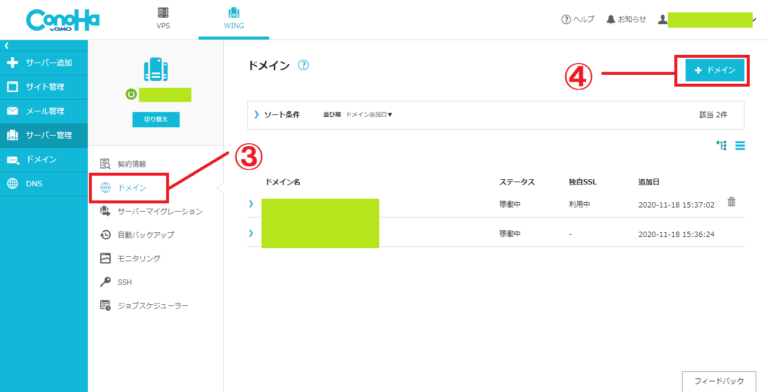Open DNS in sidebar
Image resolution: width=768 pixels, height=392 pixels.
tap(44, 184)
